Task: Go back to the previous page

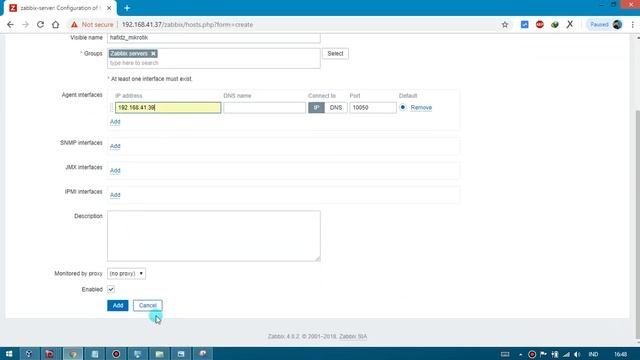Action: point(10,24)
